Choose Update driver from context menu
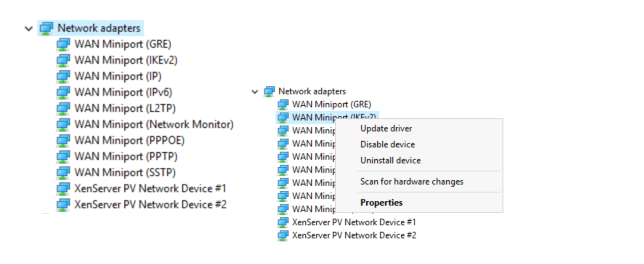 386,128
